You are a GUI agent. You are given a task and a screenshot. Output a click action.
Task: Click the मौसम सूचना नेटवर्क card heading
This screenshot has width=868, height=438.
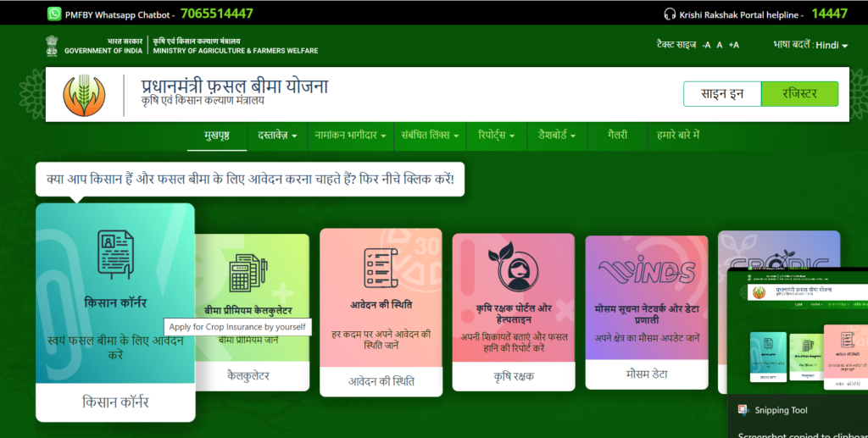pyautogui.click(x=647, y=314)
